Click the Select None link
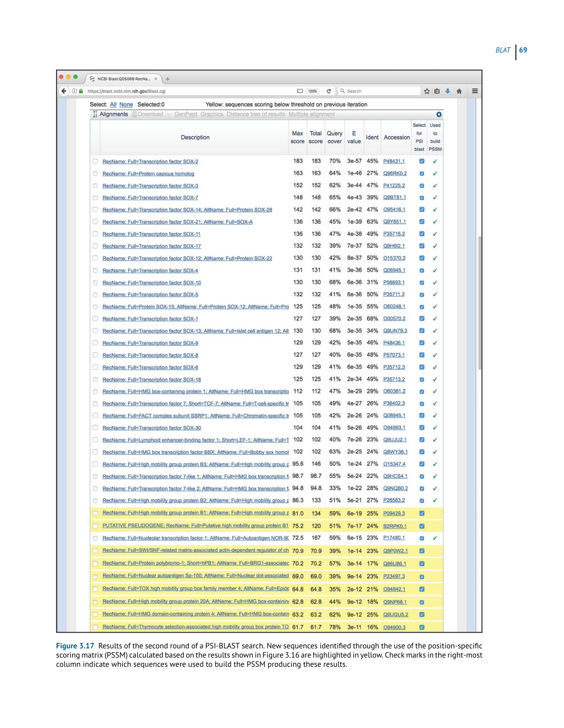The width and height of the screenshot is (564, 728). tap(126, 104)
